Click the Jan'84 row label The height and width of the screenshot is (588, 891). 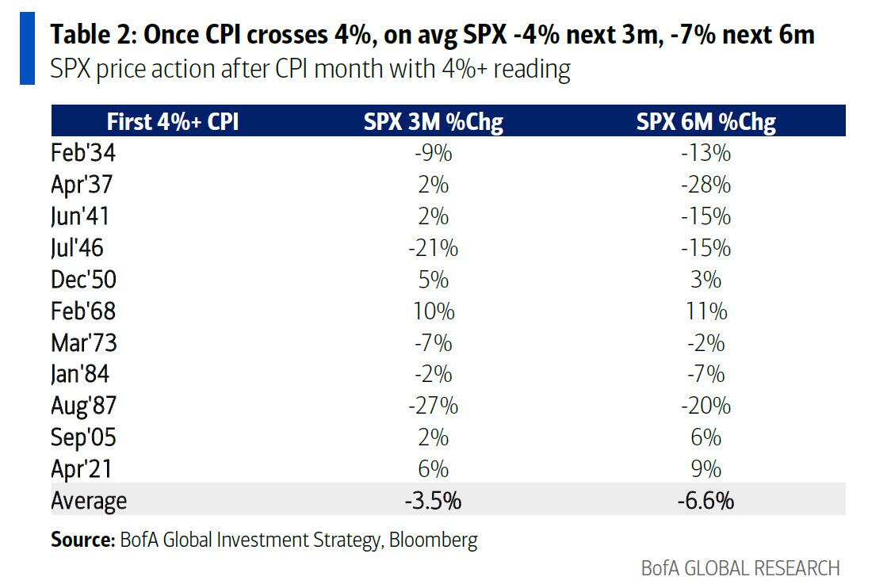tap(80, 374)
